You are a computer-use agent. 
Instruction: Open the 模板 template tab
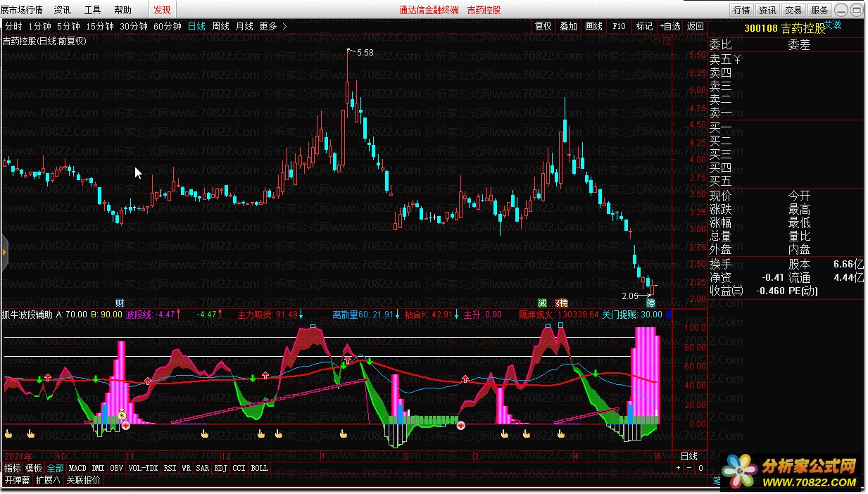click(34, 468)
